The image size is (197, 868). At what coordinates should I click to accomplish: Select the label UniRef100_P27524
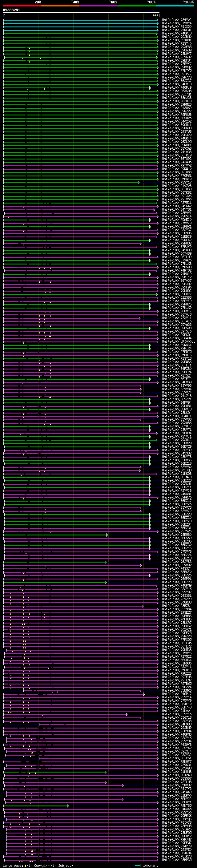[177, 376]
